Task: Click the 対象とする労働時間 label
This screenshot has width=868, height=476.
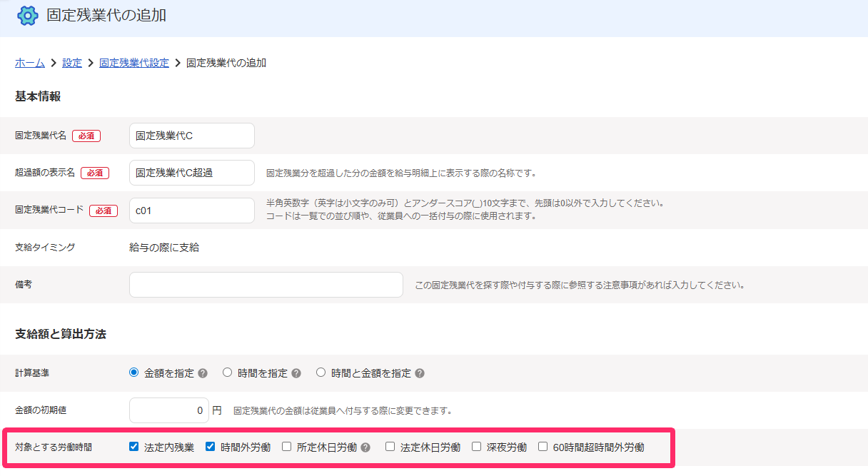Action: 54,447
